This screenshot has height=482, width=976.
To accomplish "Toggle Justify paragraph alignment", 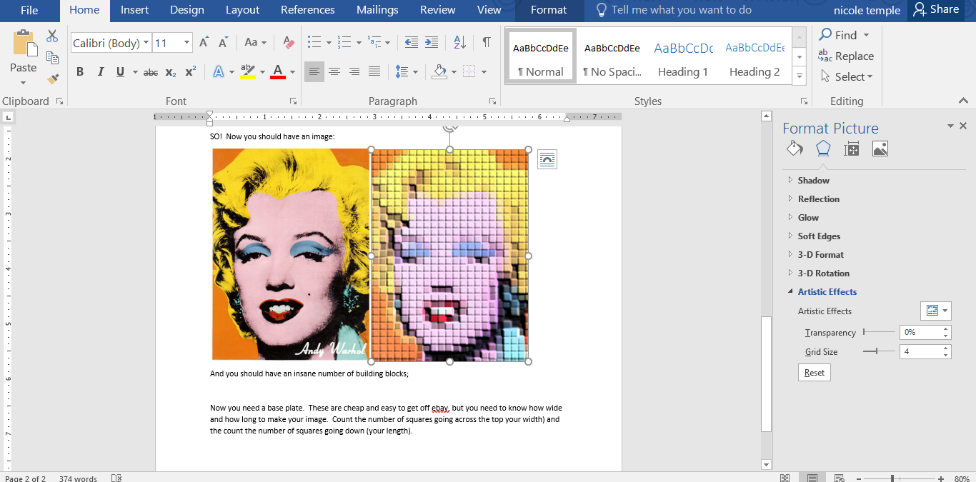I will 374,72.
